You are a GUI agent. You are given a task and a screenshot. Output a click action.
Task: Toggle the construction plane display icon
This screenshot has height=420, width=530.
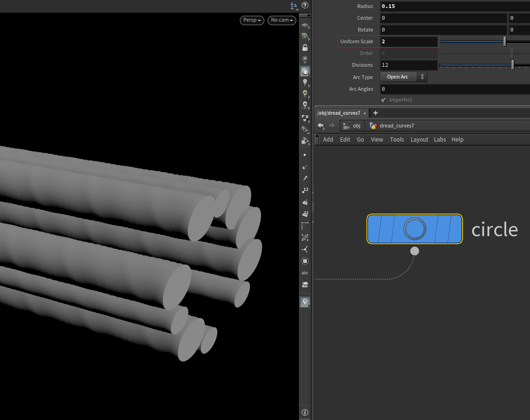(x=305, y=25)
